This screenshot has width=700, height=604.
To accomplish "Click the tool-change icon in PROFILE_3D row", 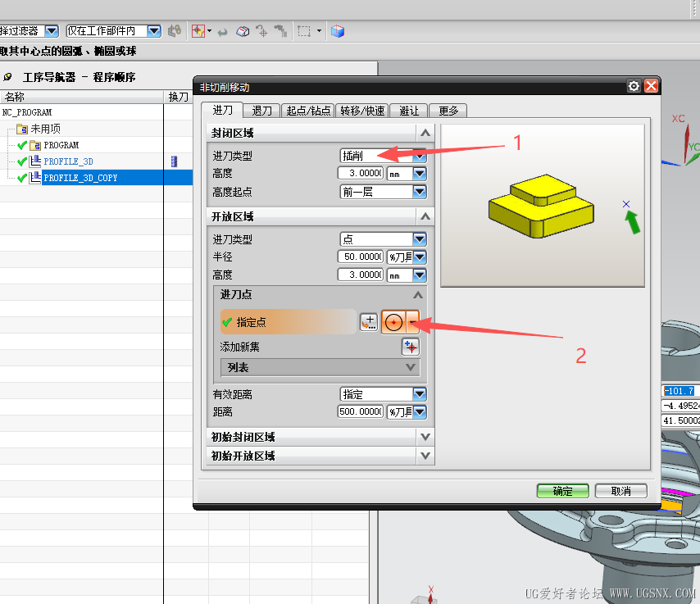I will [174, 161].
